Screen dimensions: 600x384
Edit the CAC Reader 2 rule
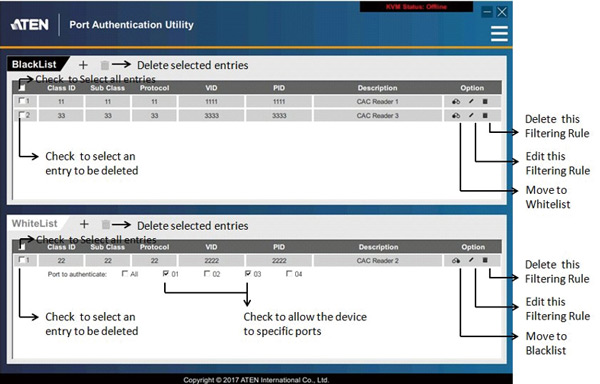click(x=471, y=260)
